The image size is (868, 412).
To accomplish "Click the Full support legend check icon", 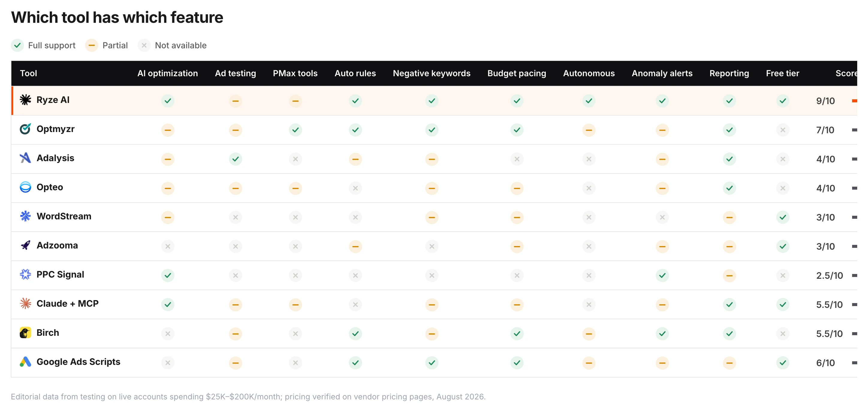I will 17,45.
